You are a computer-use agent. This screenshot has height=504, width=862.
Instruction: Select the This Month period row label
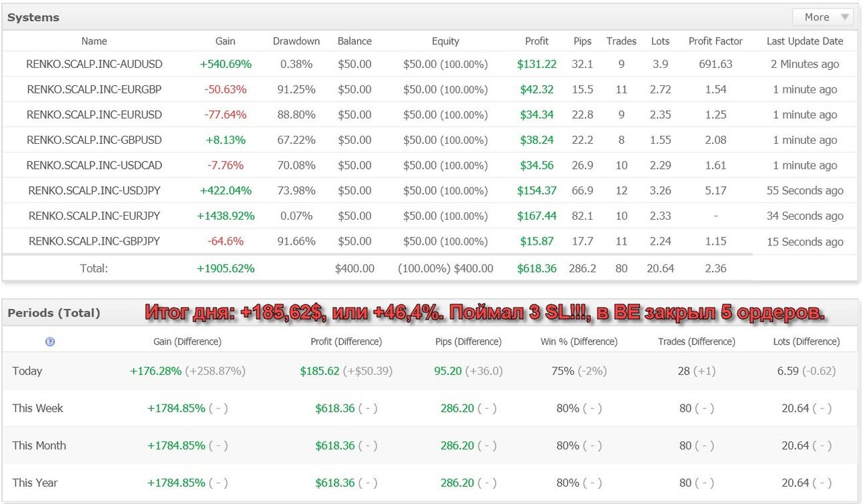(39, 446)
